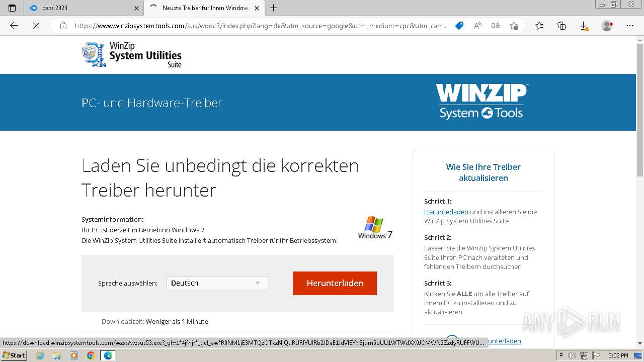Open the Windows Start menu
Screen dimensions: 644x362
pos(14,355)
